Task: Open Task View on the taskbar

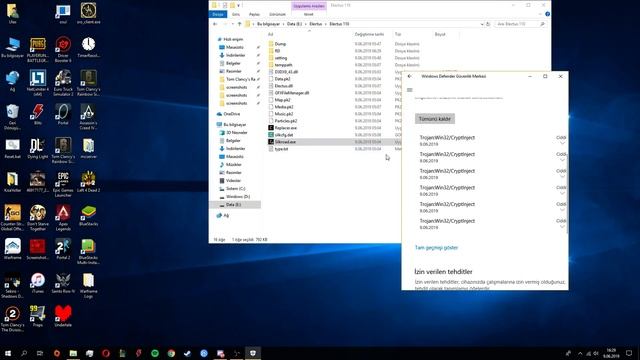Action: coord(40,353)
